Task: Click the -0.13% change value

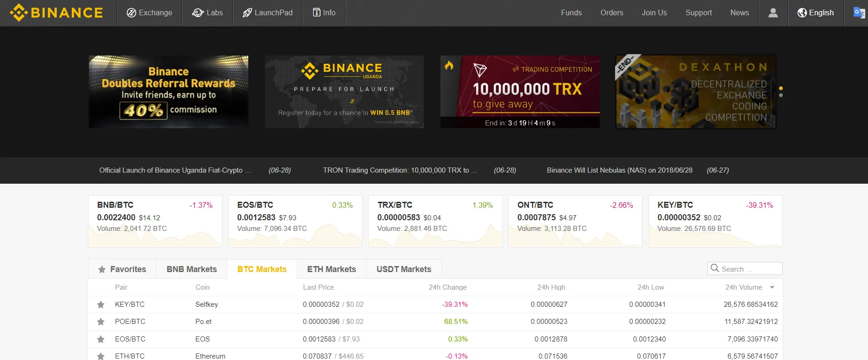Action: tap(457, 356)
